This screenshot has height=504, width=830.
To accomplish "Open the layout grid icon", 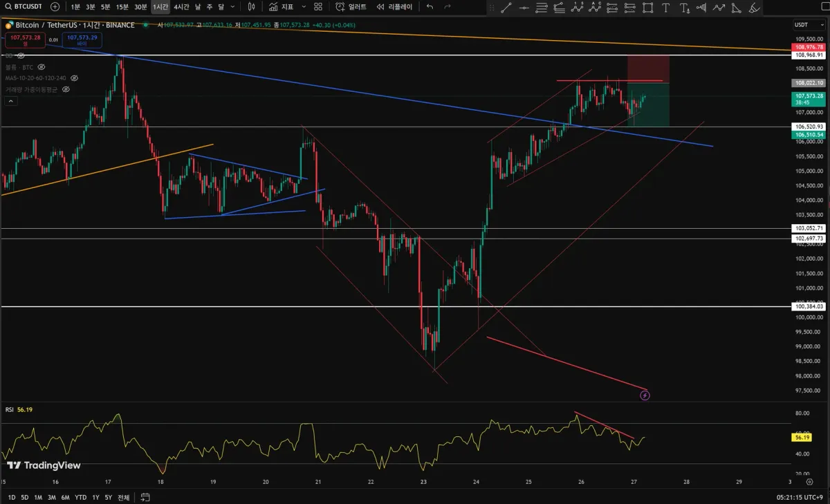I will tap(317, 7).
